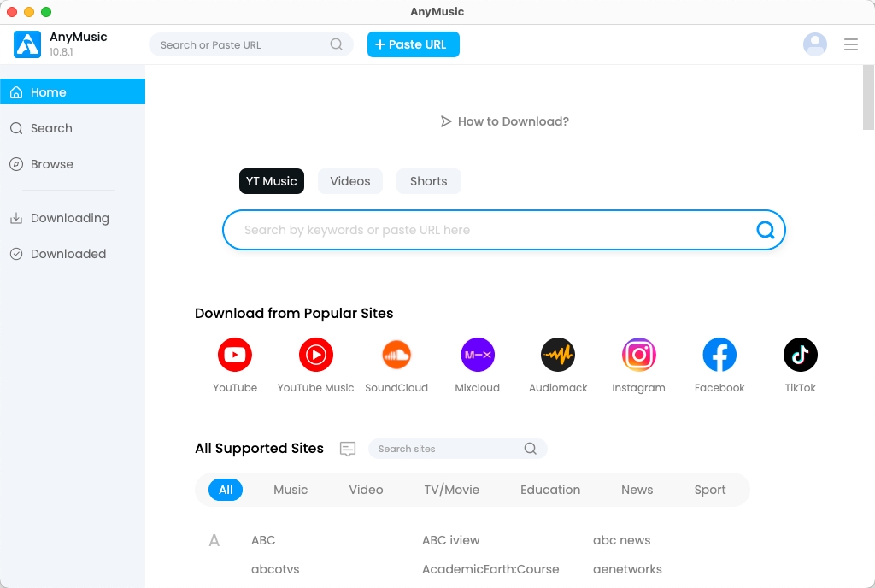
Task: Filter supported sites by Video
Action: [366, 490]
